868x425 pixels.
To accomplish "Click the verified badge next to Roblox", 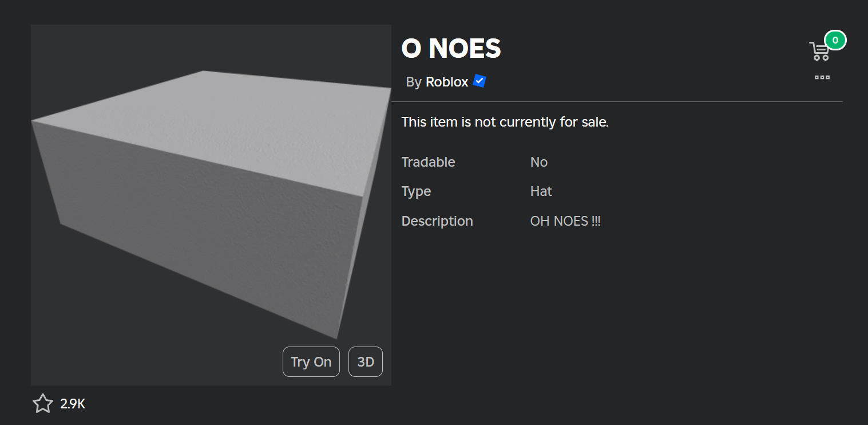I will coord(479,81).
